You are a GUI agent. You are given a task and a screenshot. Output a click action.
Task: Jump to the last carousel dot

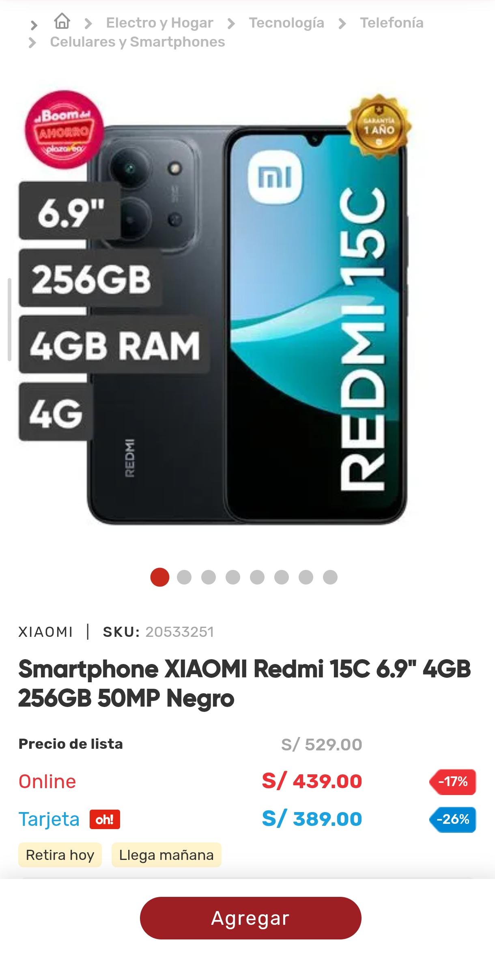(330, 577)
